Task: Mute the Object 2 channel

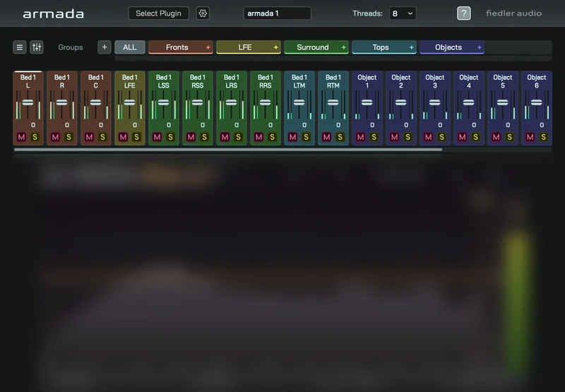Action: [394, 137]
